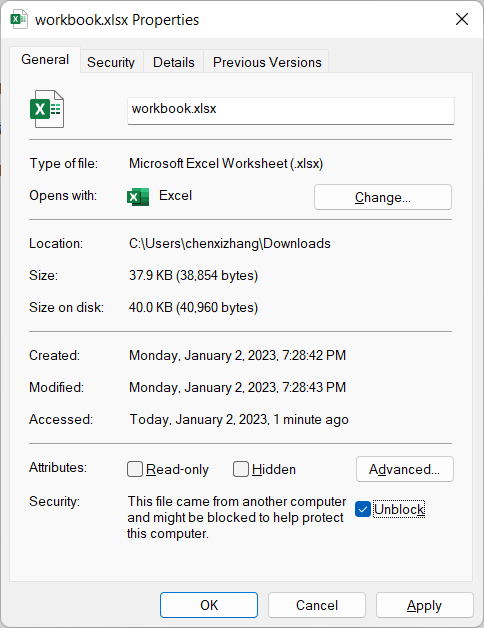Image resolution: width=484 pixels, height=628 pixels.
Task: Select the General tab
Action: click(45, 60)
